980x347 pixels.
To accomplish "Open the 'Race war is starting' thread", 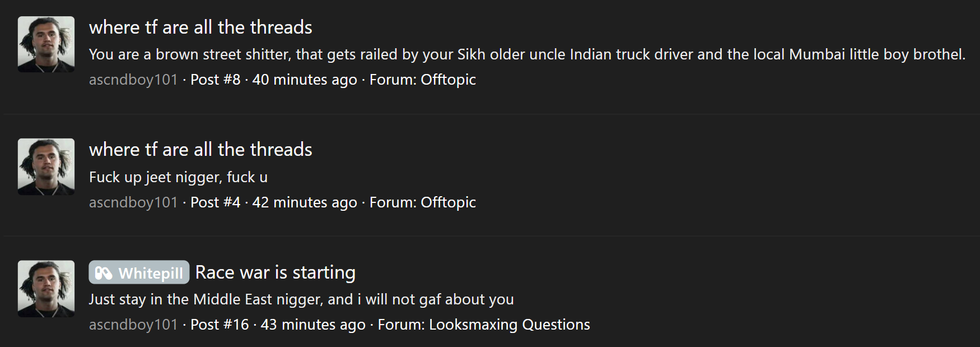I will 276,272.
